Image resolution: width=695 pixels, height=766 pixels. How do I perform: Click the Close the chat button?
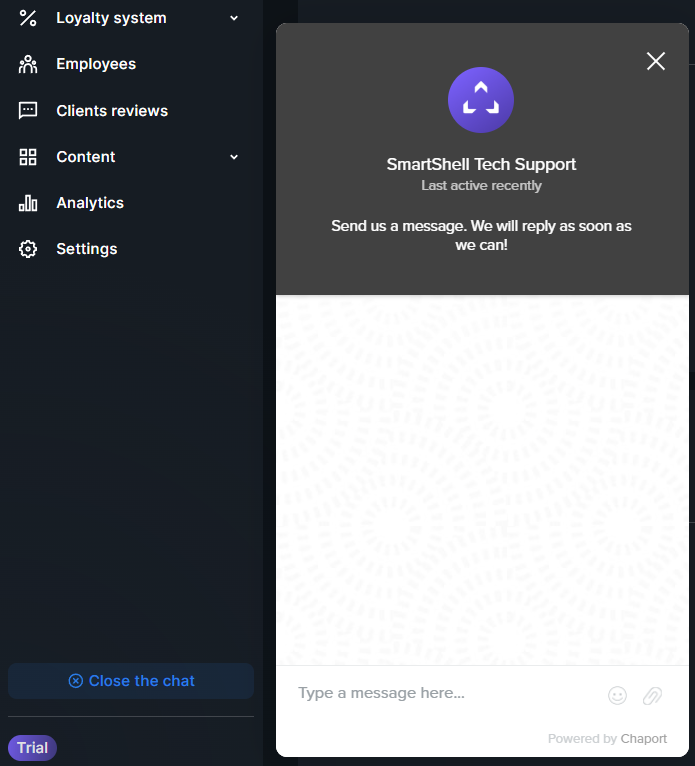pyautogui.click(x=131, y=681)
